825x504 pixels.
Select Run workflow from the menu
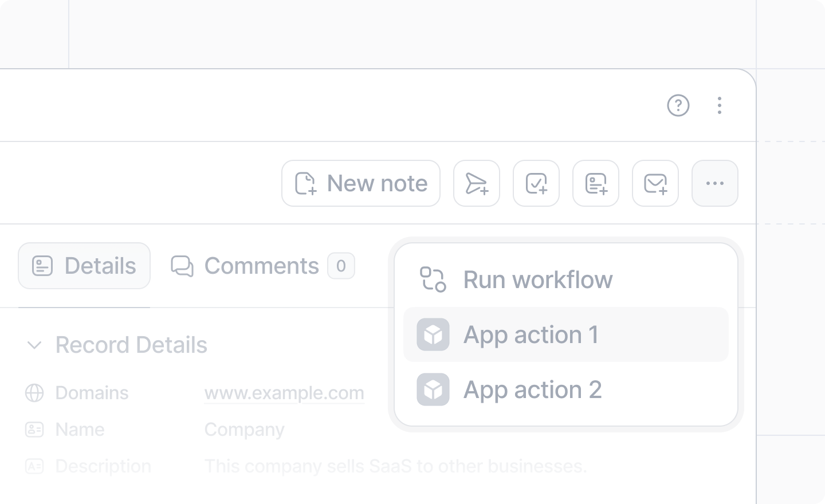coord(566,279)
